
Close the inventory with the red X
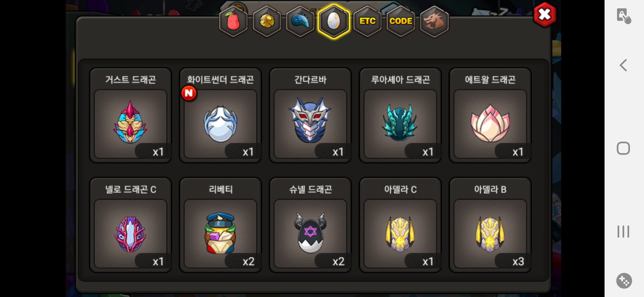click(x=545, y=15)
